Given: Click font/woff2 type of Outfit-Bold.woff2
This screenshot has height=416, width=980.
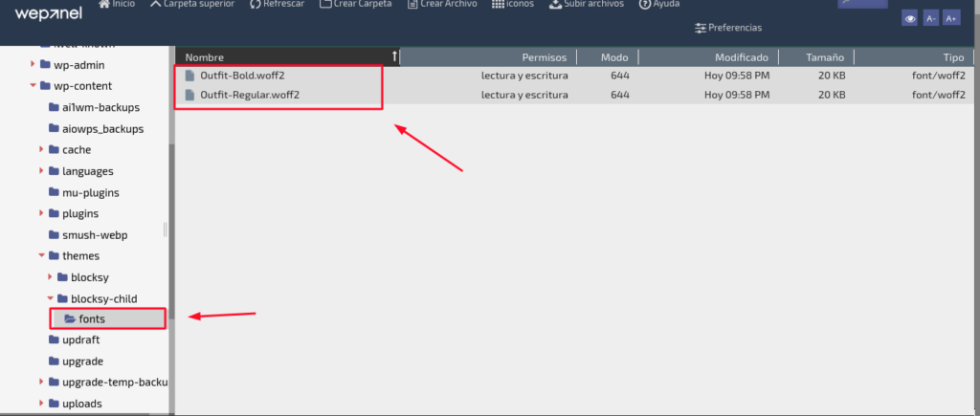Looking at the screenshot, I should pos(939,77).
